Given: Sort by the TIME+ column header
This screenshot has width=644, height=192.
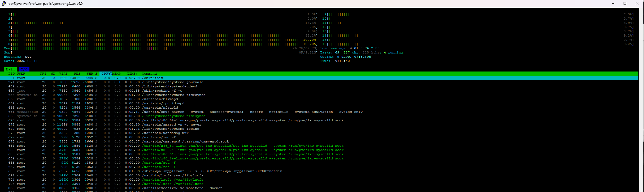Looking at the screenshot, I should (132, 74).
